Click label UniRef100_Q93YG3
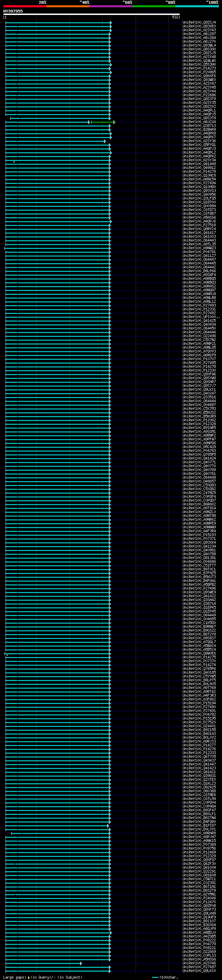222x980 pixels. pyautogui.click(x=199, y=191)
